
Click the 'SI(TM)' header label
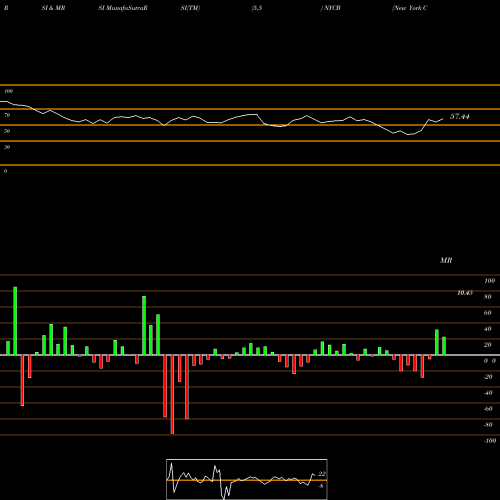point(190,8)
